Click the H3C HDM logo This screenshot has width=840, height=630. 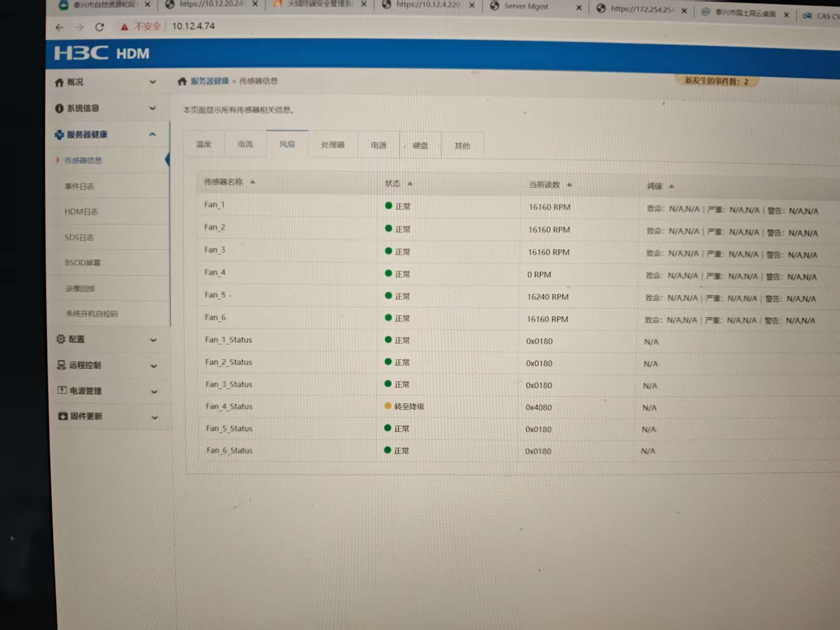coord(102,53)
